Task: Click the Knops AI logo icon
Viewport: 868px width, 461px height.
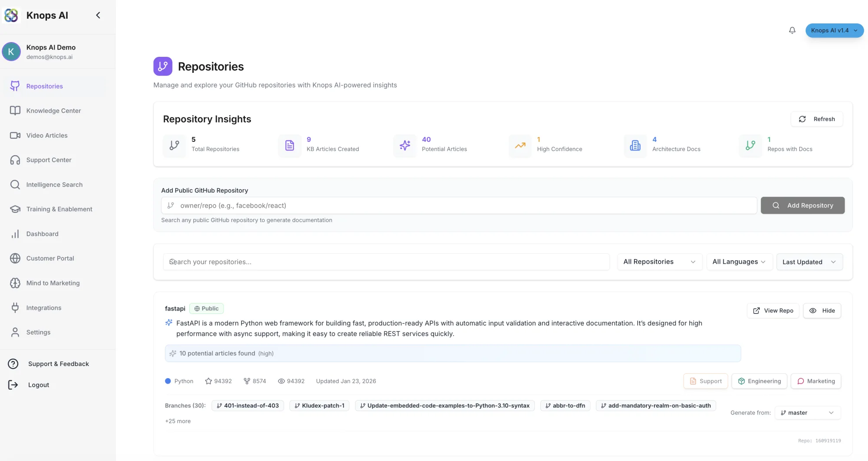Action: point(11,15)
